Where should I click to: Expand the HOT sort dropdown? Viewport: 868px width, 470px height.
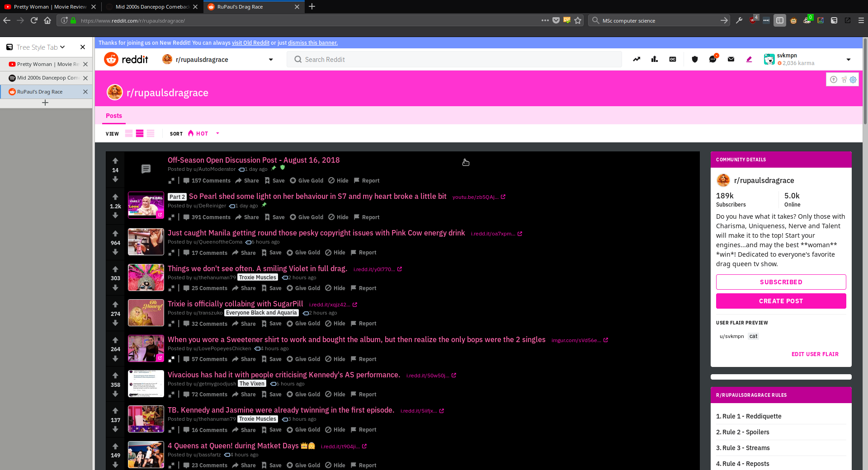pos(217,133)
